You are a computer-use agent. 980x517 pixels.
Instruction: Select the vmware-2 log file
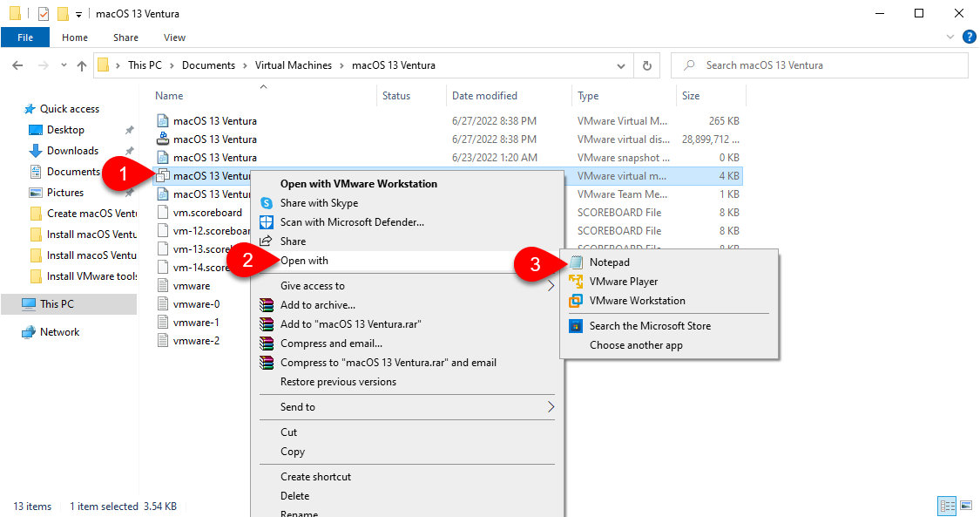point(196,341)
